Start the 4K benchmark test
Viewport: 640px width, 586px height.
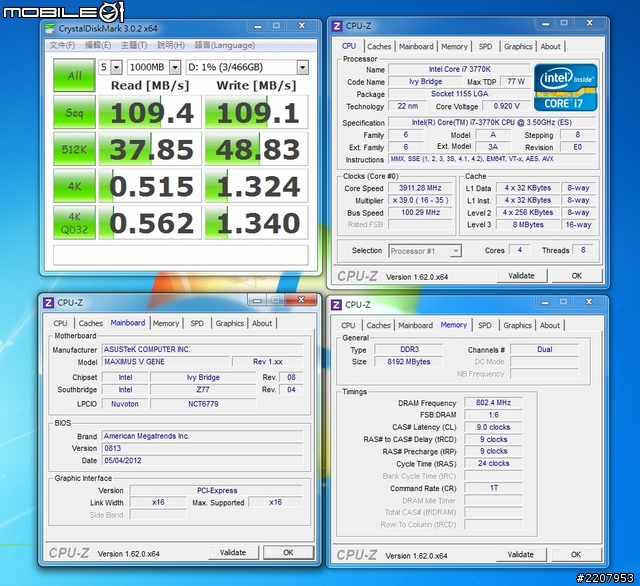pos(74,186)
